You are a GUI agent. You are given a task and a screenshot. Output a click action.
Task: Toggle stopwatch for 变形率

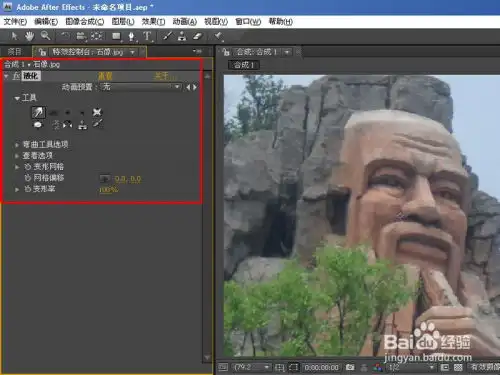28,189
